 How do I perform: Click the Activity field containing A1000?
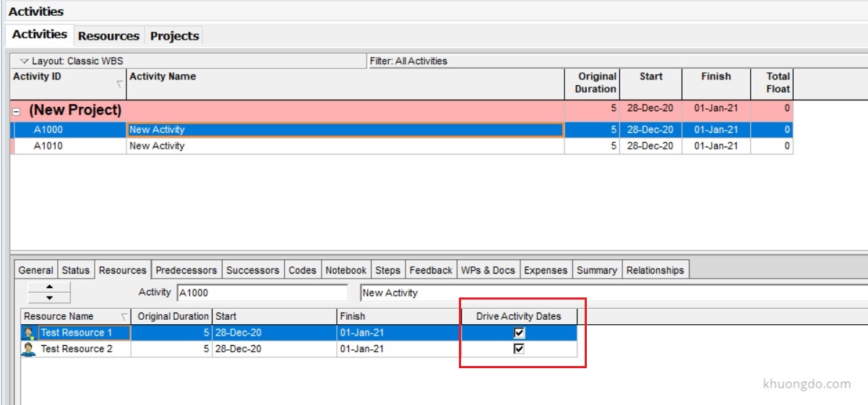click(x=262, y=293)
